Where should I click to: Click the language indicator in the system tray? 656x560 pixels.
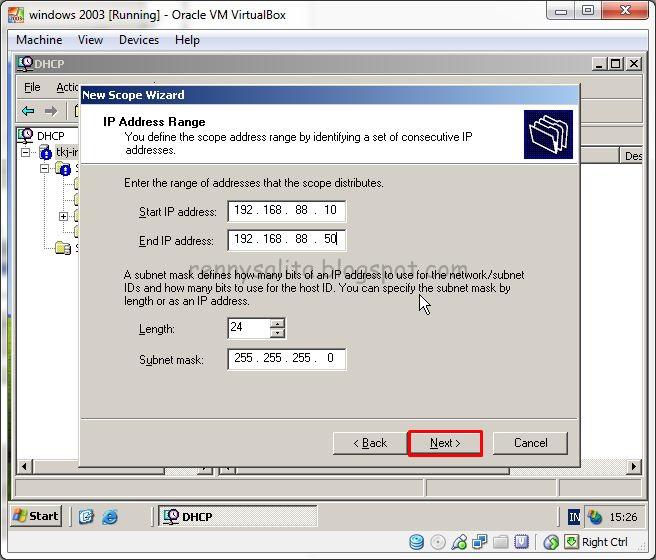tap(574, 517)
